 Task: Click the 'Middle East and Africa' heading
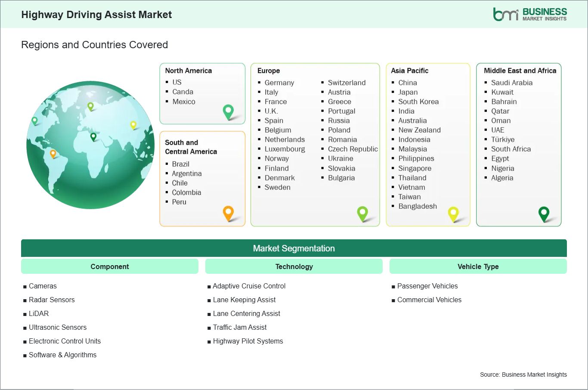click(520, 71)
